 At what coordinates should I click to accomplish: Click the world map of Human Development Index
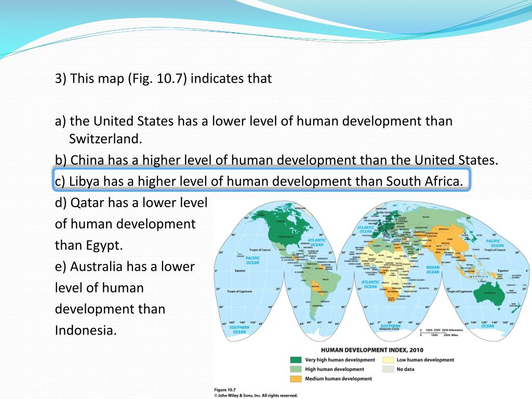click(372, 271)
